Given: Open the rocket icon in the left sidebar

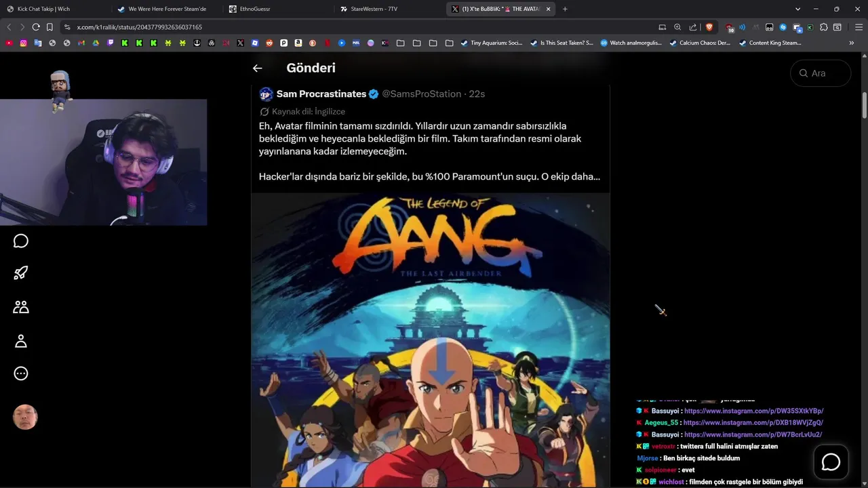Looking at the screenshot, I should pos(21,273).
